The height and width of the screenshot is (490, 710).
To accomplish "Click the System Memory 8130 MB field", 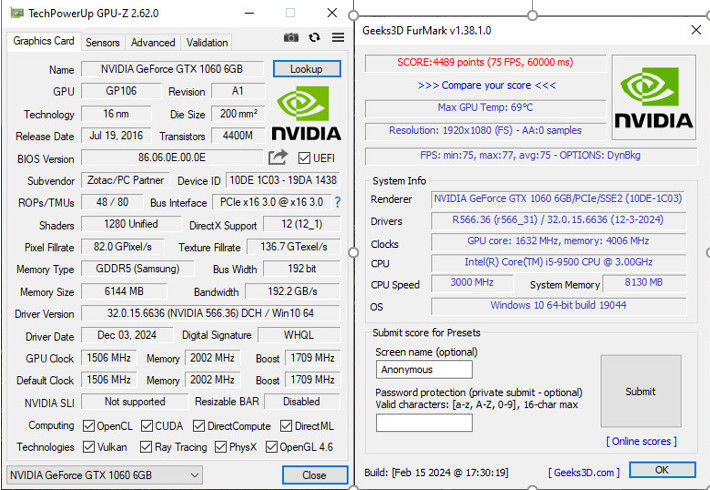I will pyautogui.click(x=644, y=283).
